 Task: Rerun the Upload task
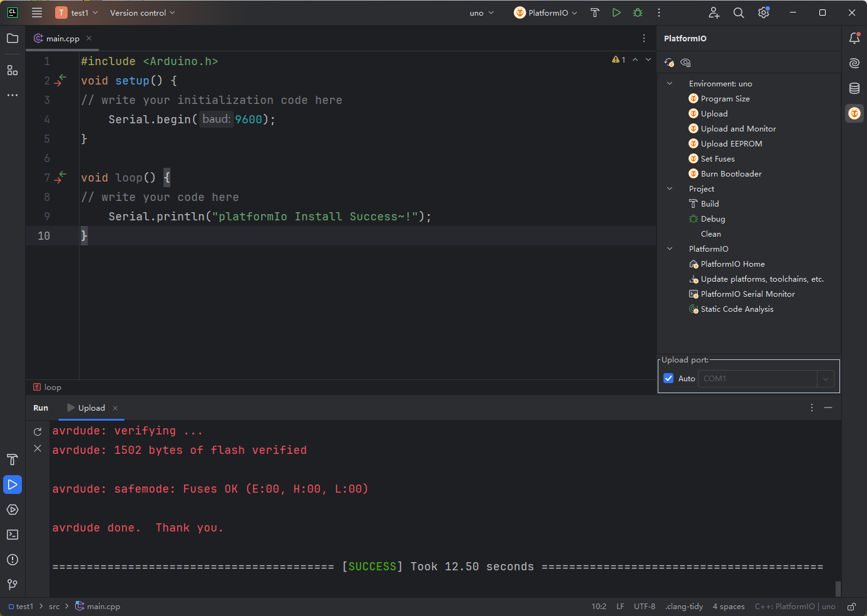coord(38,431)
